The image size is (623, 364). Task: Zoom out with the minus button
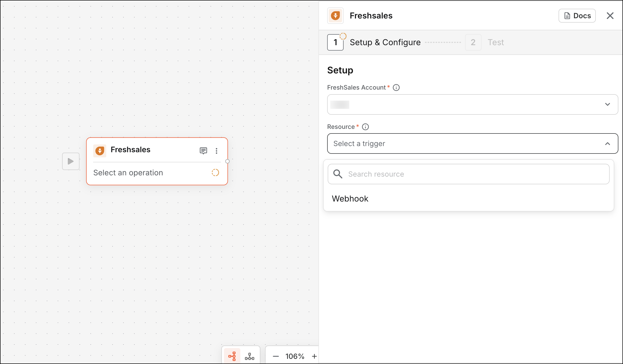(x=276, y=356)
